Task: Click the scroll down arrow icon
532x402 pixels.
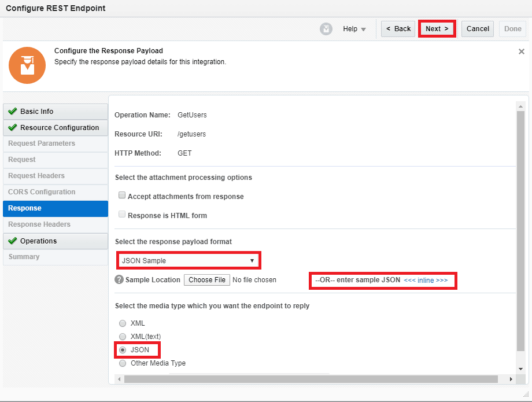Action: [520, 368]
